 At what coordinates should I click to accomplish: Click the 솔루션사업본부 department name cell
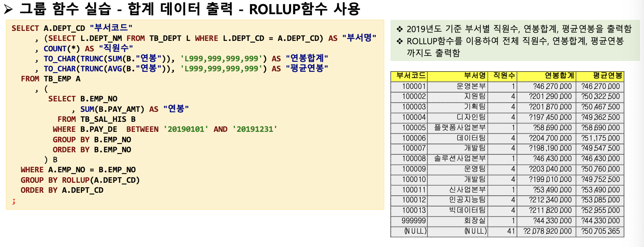457,159
